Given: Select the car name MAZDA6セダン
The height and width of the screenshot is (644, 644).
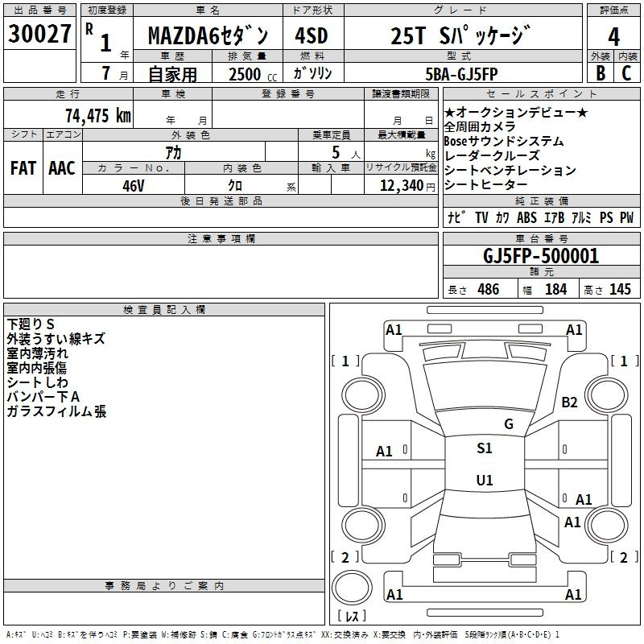Looking at the screenshot, I should click(x=208, y=35).
